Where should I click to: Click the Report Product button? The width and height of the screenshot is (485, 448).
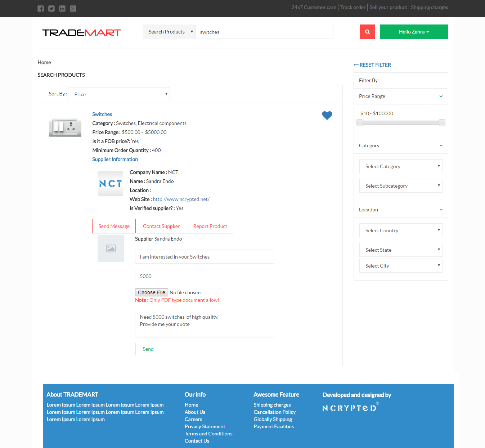coord(210,226)
